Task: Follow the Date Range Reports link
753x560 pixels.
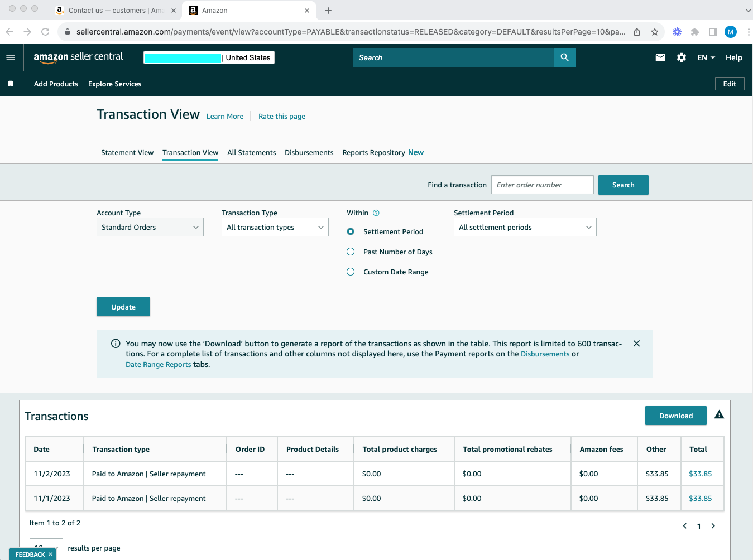Action: coord(159,364)
